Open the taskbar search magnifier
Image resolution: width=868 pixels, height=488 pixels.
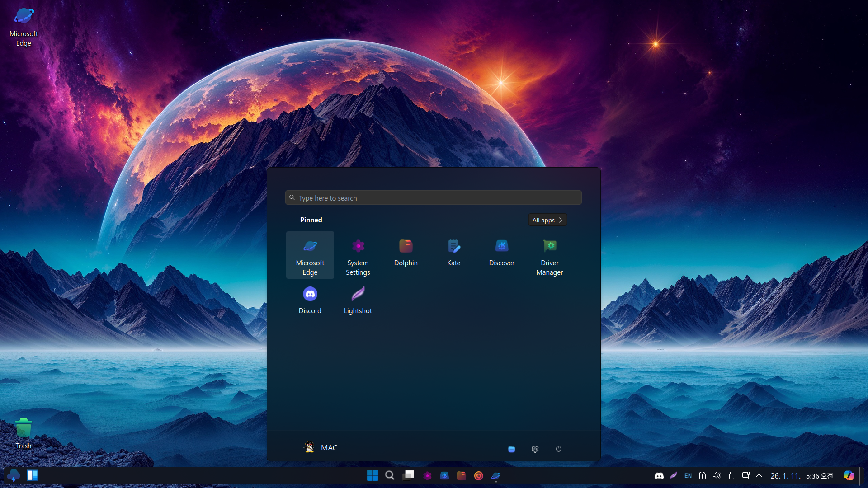click(x=389, y=475)
